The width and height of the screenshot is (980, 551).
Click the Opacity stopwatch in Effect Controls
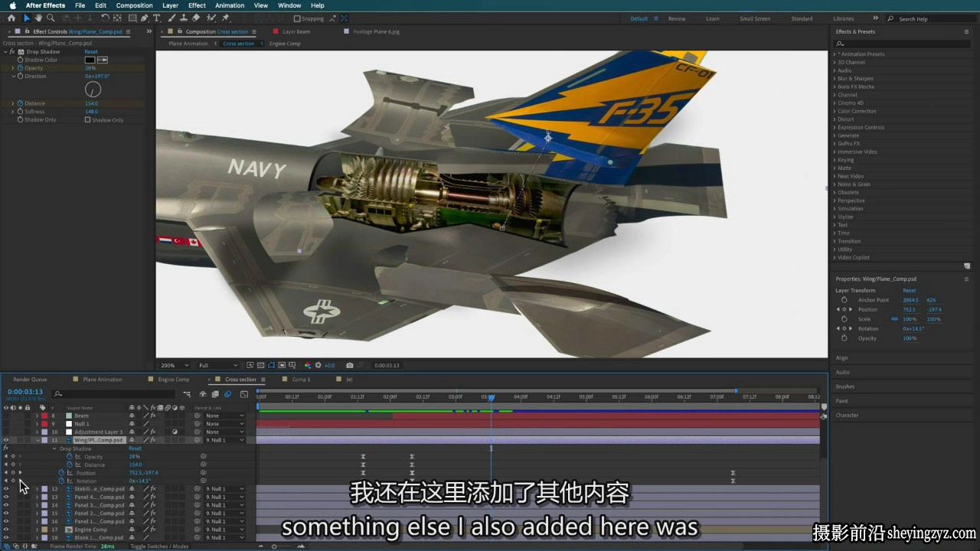click(x=21, y=68)
